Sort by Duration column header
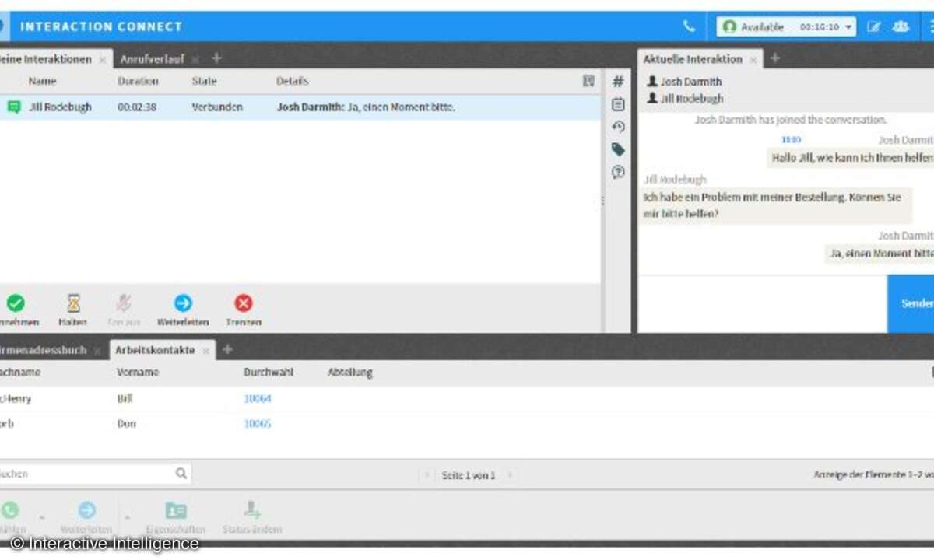 pyautogui.click(x=138, y=81)
